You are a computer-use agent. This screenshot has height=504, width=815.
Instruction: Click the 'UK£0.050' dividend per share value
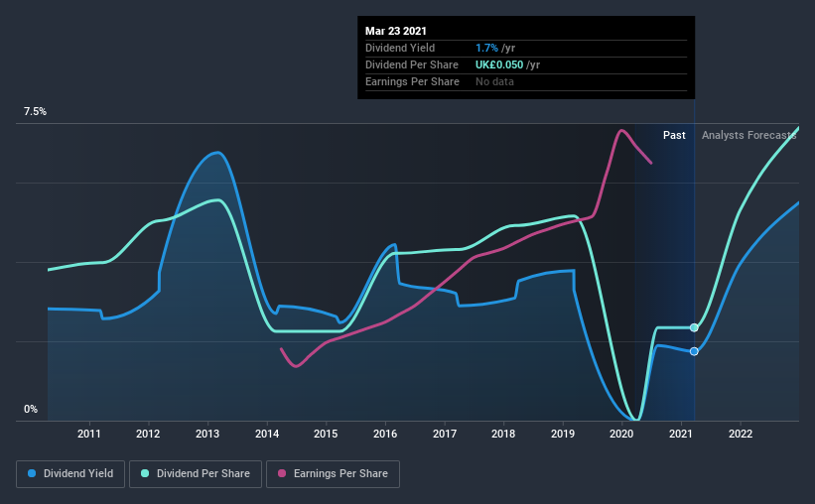499,64
